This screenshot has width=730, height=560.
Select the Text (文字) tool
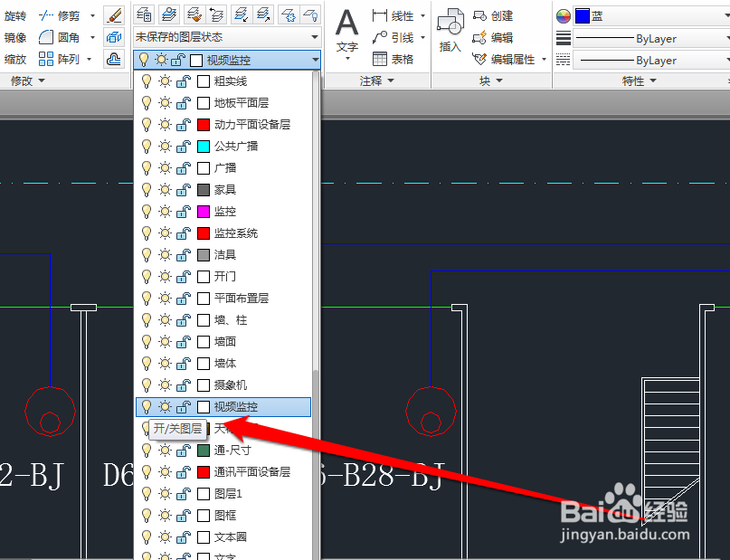click(347, 32)
